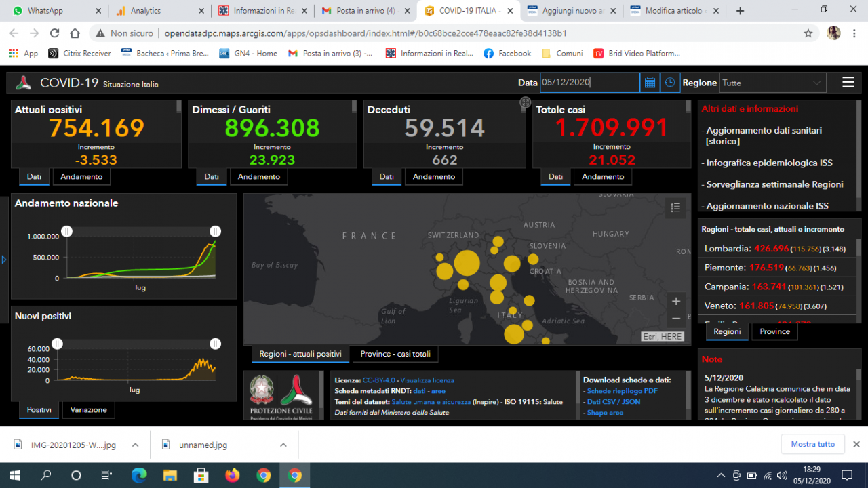Screen dimensions: 868x488
Task: Open the hamburger menu in dashboard header
Action: pyautogui.click(x=848, y=83)
